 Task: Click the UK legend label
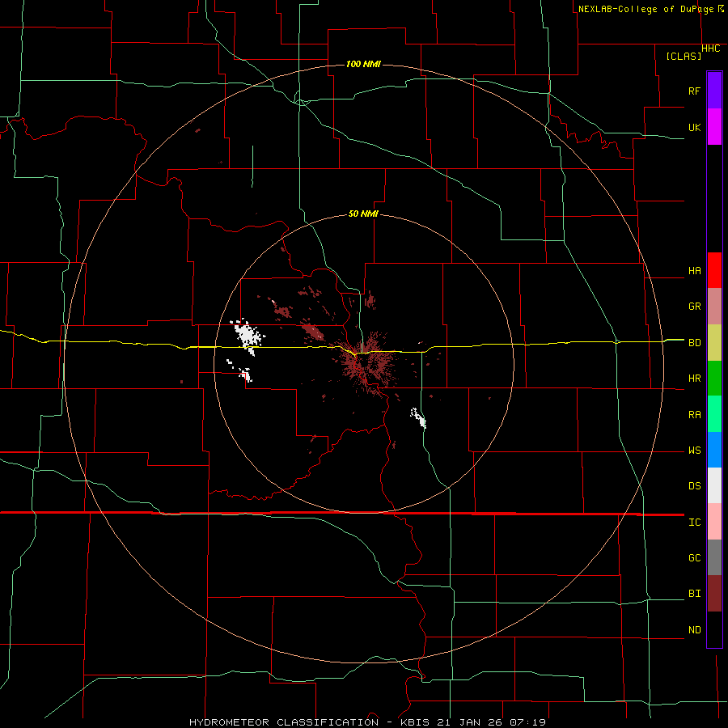pos(694,127)
